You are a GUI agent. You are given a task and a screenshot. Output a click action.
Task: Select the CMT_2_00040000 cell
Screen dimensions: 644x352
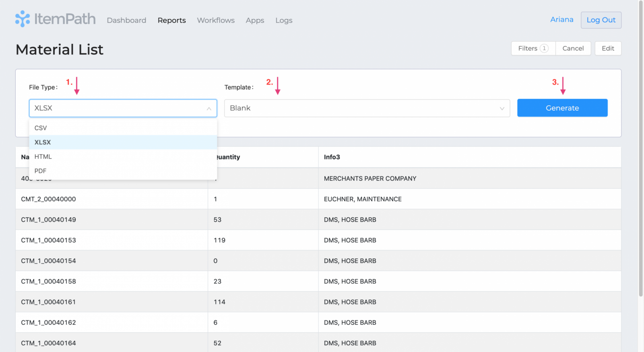(111, 199)
